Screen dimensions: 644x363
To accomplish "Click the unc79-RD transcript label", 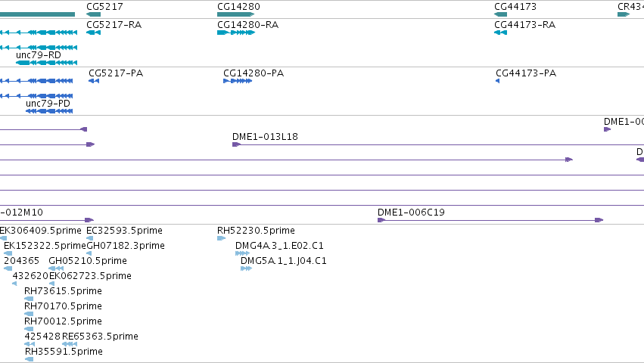I will 39,54.
